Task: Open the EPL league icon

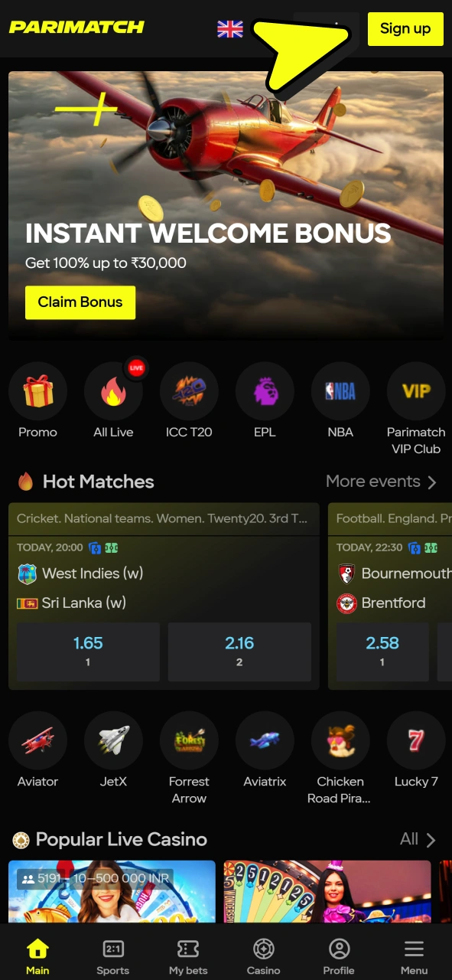Action: tap(265, 391)
